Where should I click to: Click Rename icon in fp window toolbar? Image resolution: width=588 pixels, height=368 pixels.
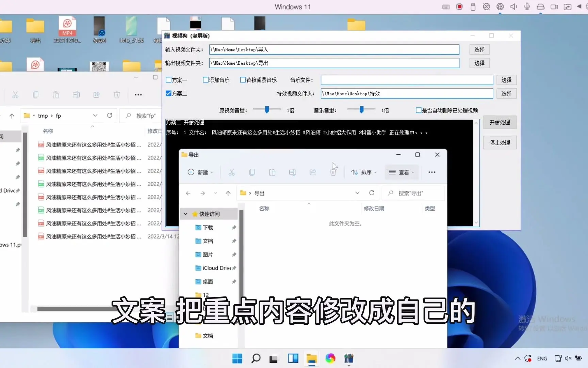76,95
